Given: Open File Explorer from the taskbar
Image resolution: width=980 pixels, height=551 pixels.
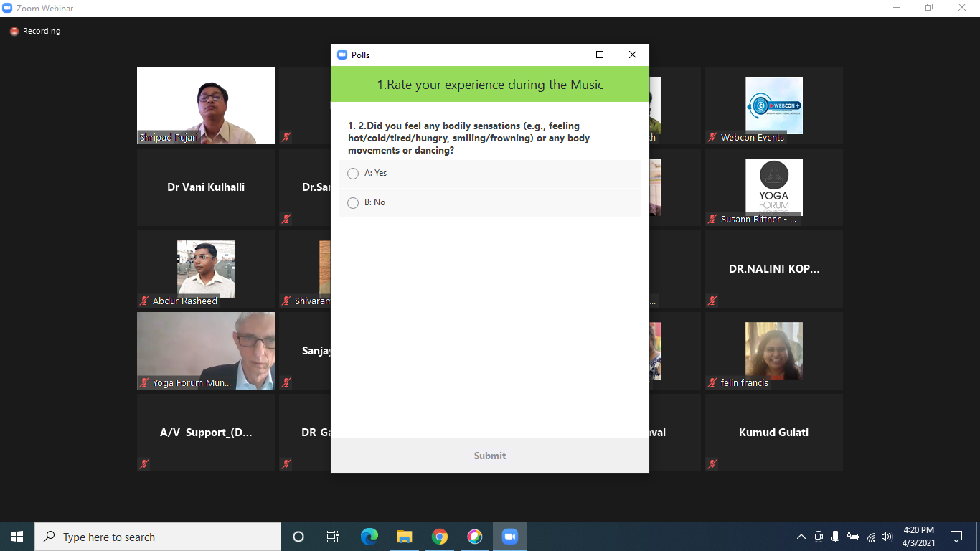Looking at the screenshot, I should tap(405, 537).
